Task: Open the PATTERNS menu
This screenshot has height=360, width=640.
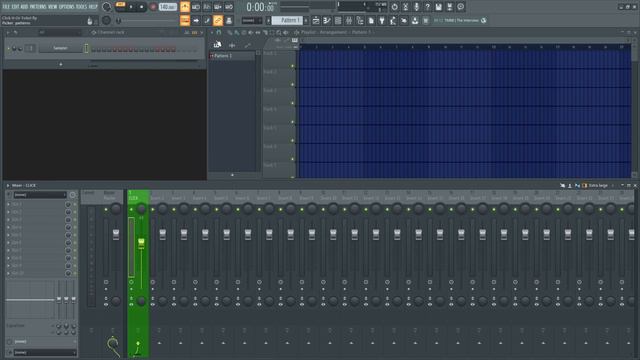Action: point(38,7)
